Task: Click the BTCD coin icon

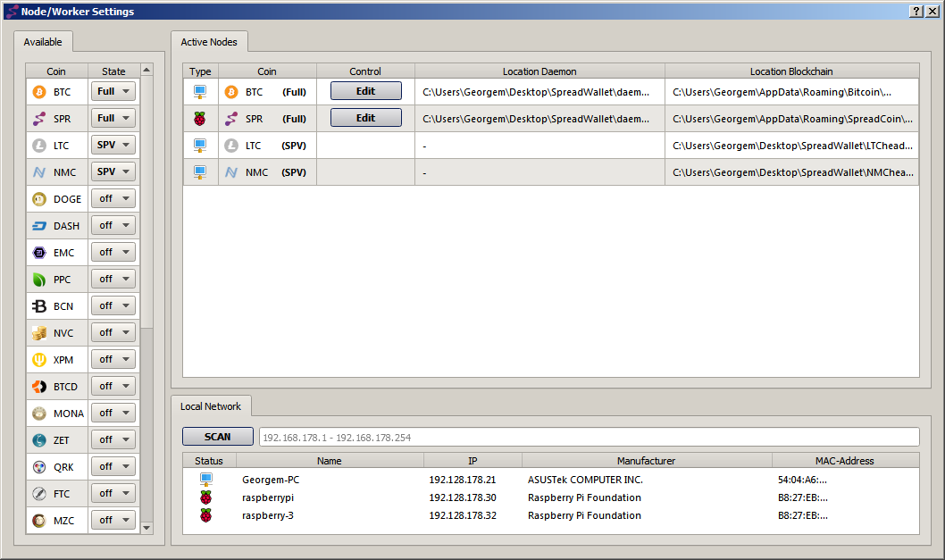Action: pos(39,387)
